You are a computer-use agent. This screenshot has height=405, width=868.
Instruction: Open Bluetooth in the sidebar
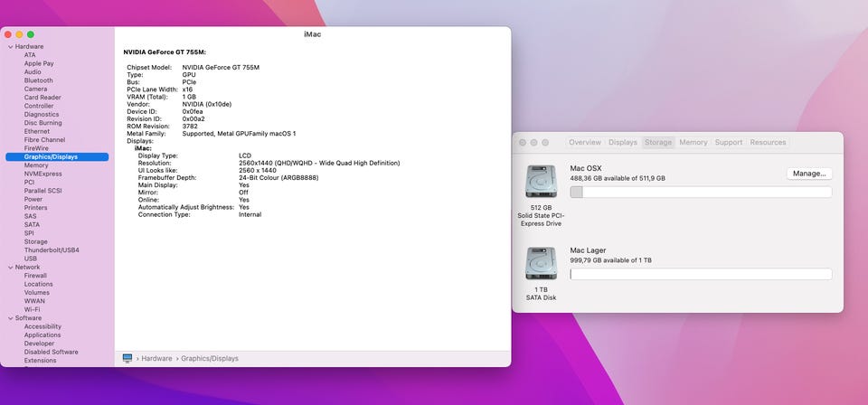pyautogui.click(x=39, y=80)
